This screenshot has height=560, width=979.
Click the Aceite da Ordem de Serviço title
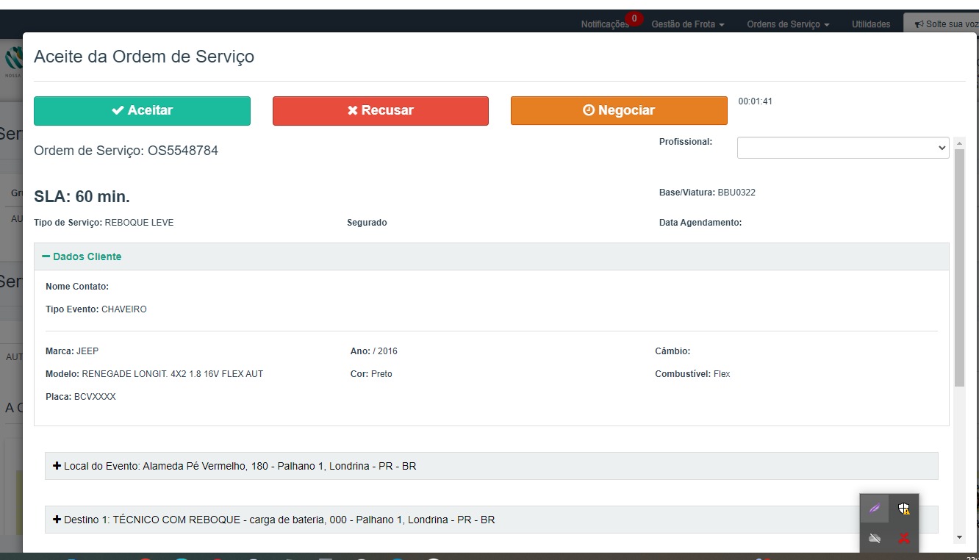[144, 57]
